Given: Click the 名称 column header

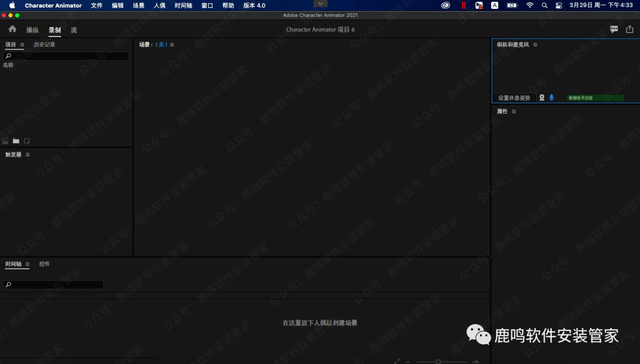Looking at the screenshot, I should click(8, 65).
